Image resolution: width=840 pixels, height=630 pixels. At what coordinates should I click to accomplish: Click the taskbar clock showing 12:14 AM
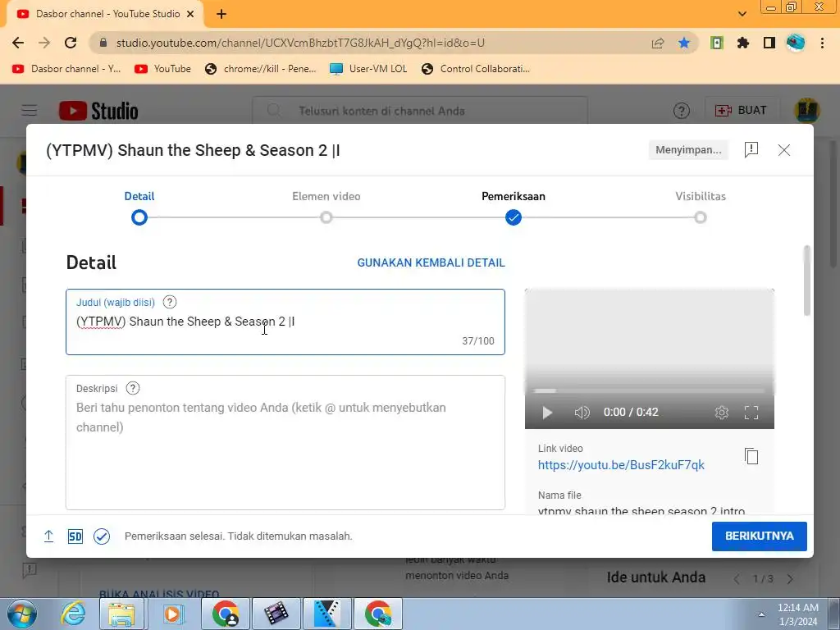(x=797, y=614)
